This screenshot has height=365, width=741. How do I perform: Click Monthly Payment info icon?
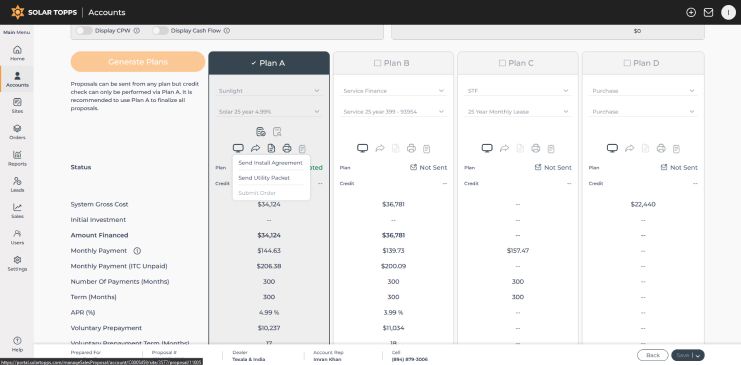click(x=137, y=251)
